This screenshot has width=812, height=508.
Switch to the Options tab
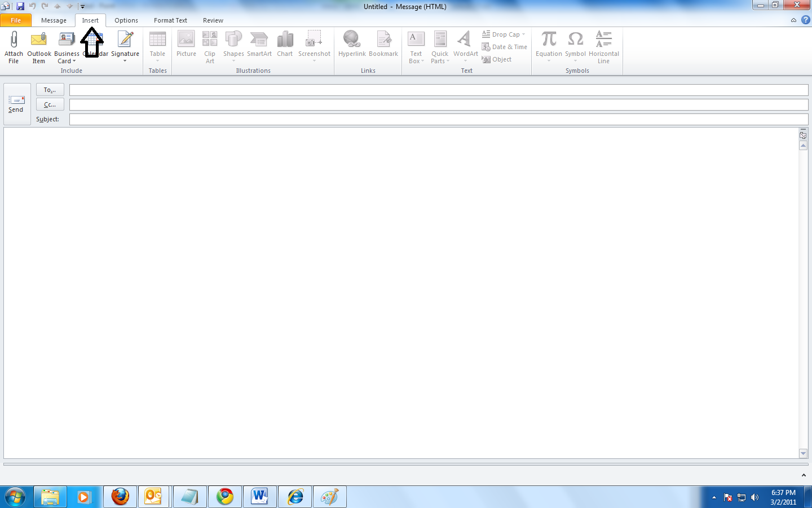(x=126, y=20)
